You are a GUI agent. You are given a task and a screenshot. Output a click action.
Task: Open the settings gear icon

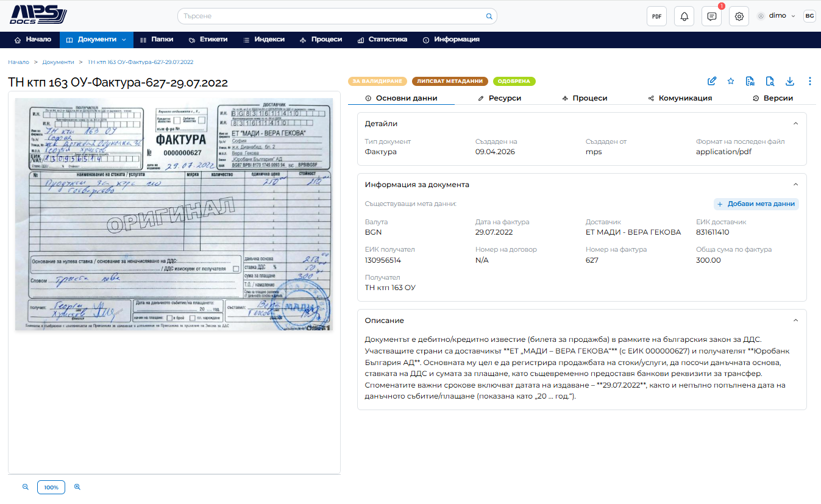click(739, 16)
